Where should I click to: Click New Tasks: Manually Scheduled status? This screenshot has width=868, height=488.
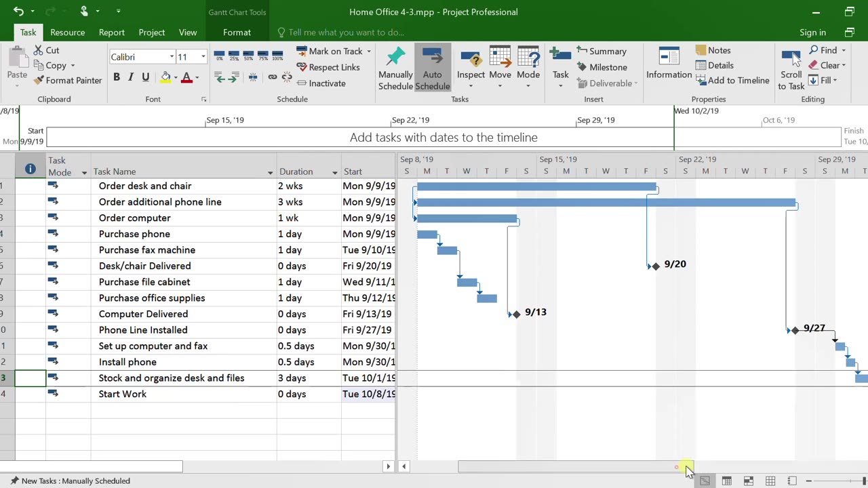(70, 481)
